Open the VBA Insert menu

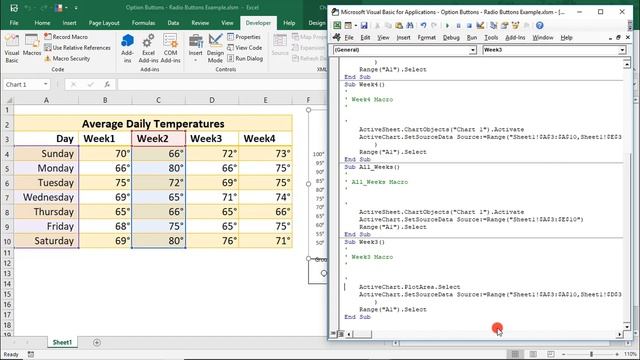(403, 38)
